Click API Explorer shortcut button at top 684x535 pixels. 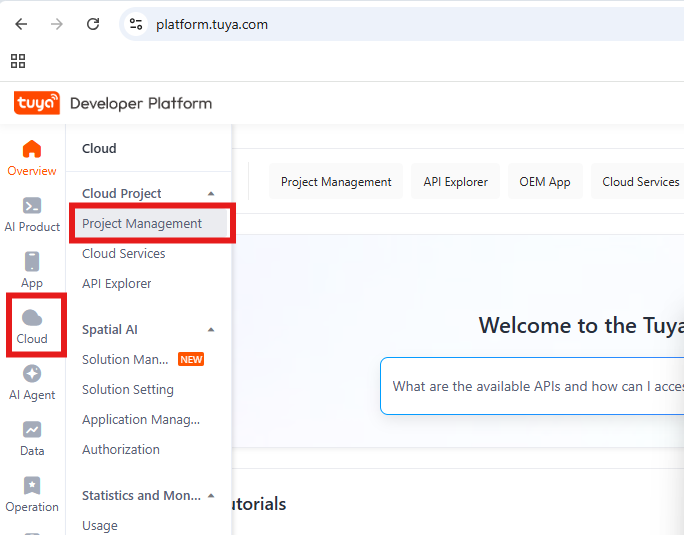(455, 182)
